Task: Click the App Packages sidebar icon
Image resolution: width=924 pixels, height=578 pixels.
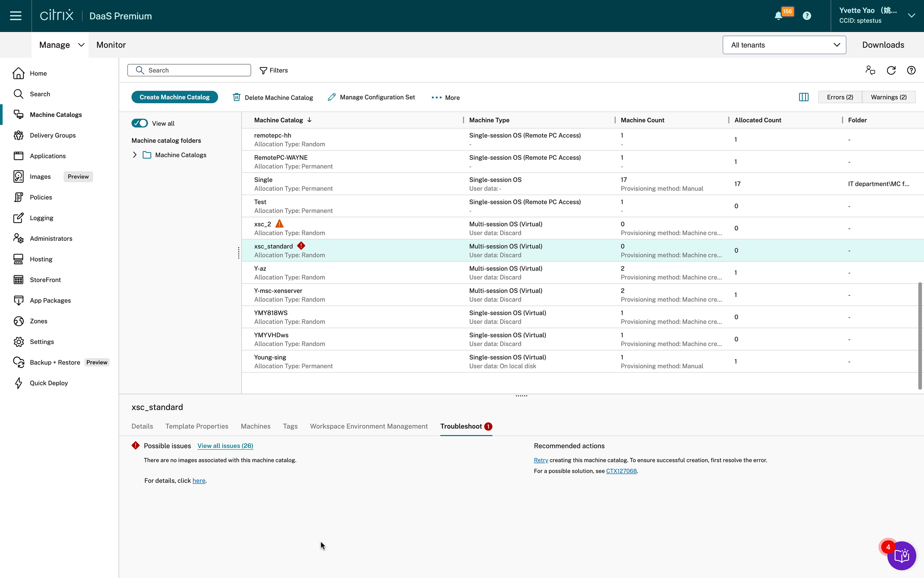Action: (x=18, y=300)
